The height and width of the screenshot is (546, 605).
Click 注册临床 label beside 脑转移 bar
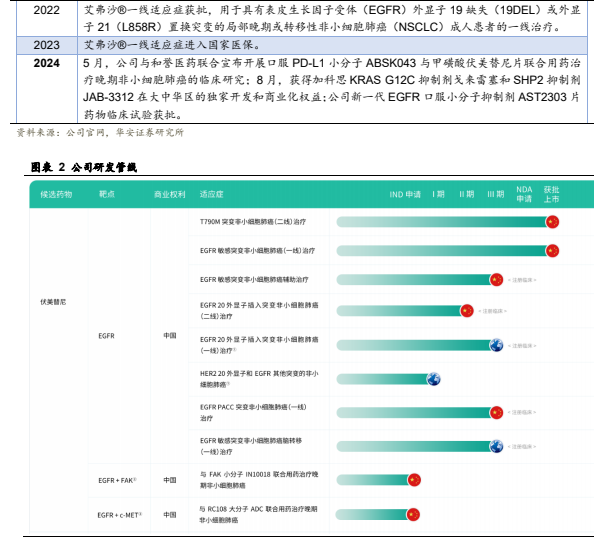pyautogui.click(x=522, y=447)
